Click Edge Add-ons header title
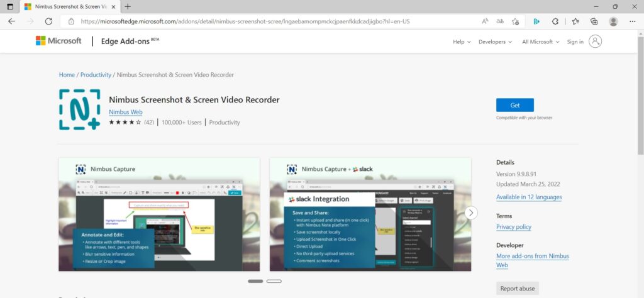The width and height of the screenshot is (644, 298). pyautogui.click(x=130, y=41)
